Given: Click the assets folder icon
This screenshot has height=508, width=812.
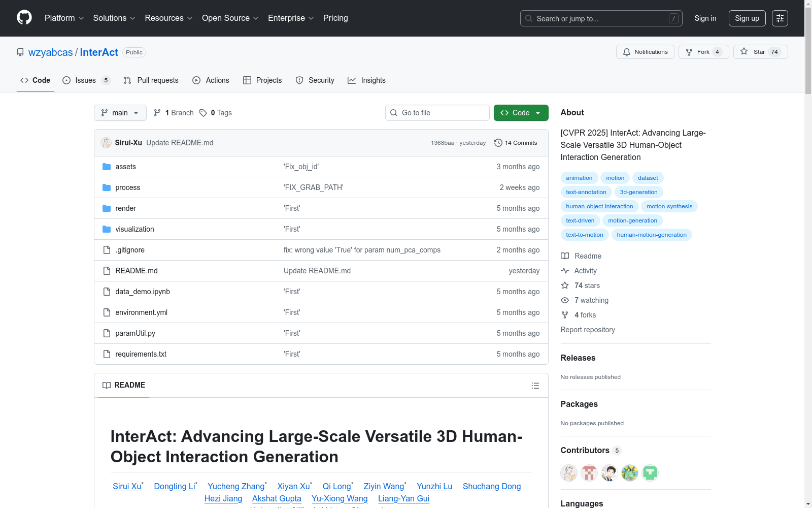Looking at the screenshot, I should click(107, 167).
